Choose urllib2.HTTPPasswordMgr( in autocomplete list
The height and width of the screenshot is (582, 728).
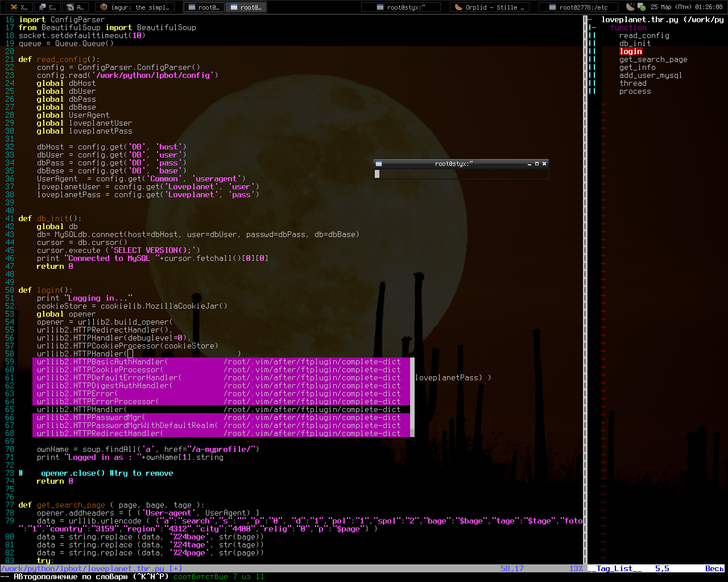click(x=91, y=417)
